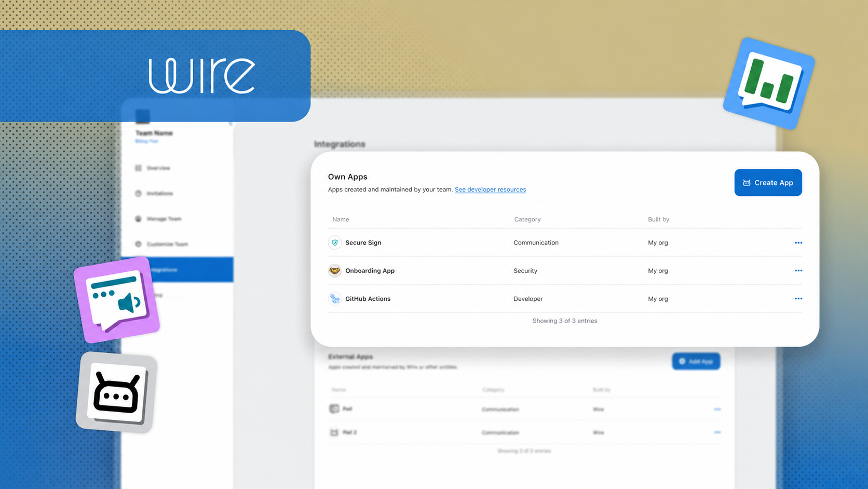The width and height of the screenshot is (868, 489).
Task: Open the options menu for GitHub Actions
Action: [x=798, y=299]
